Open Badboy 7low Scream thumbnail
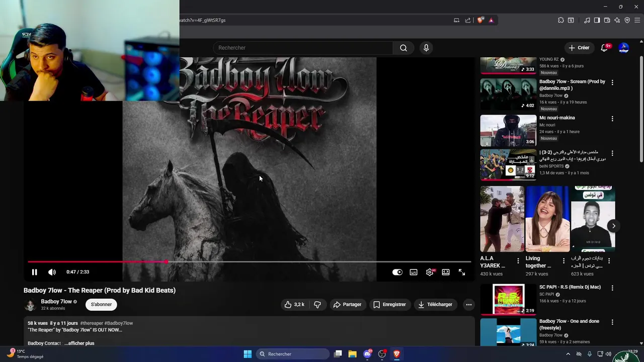644x362 pixels. tap(508, 94)
